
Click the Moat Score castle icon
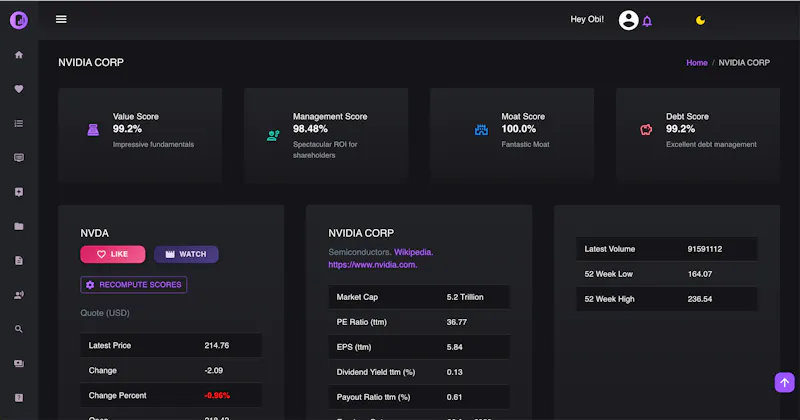[481, 130]
